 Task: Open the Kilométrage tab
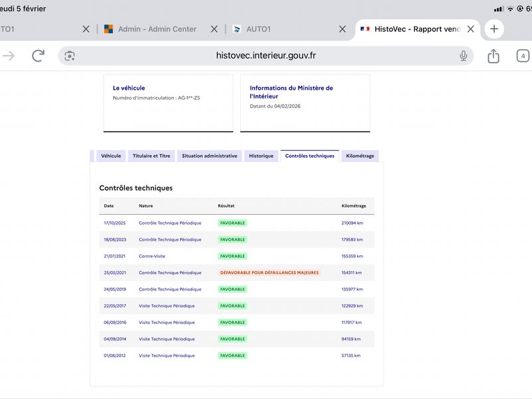pos(360,156)
